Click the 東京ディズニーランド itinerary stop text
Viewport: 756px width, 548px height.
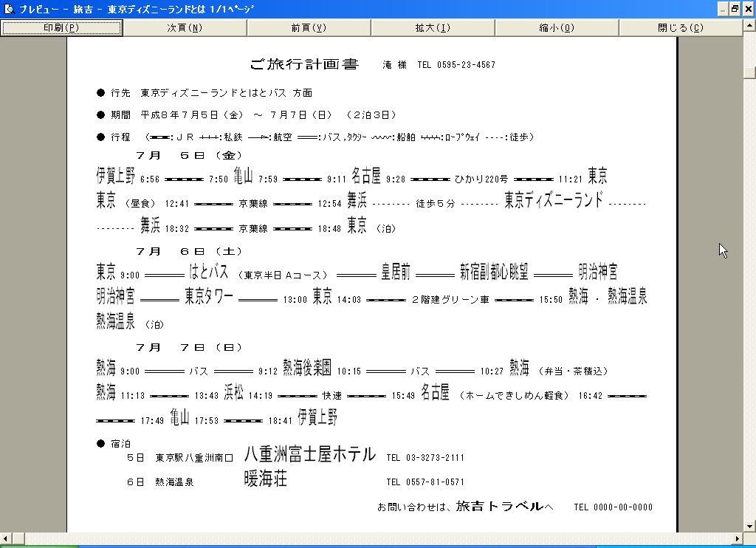point(554,200)
